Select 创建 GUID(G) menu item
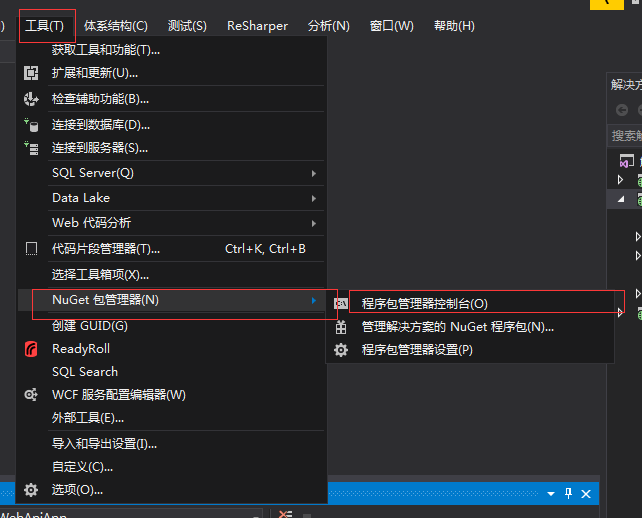Screen dimensions: 642x518 pyautogui.click(x=90, y=326)
